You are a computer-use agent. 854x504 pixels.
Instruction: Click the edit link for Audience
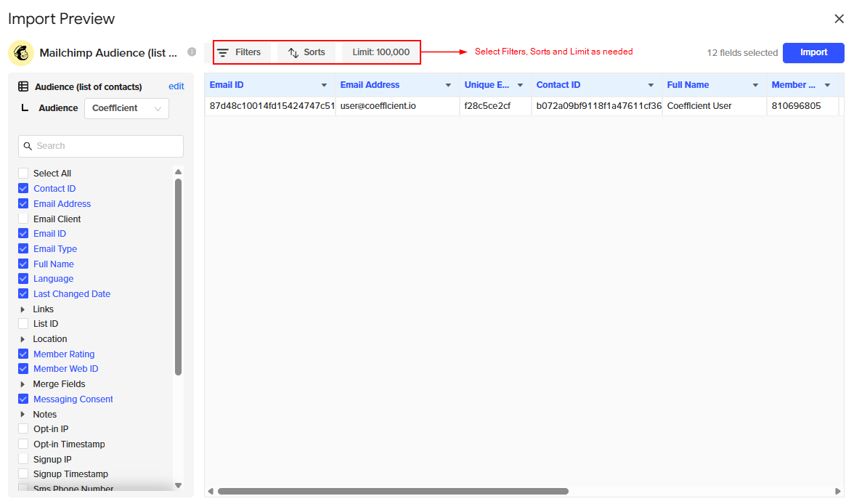pos(176,86)
